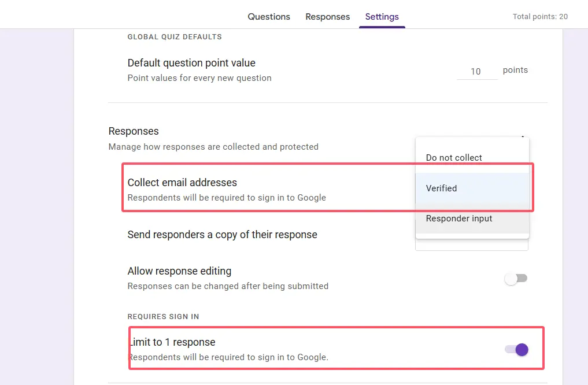Open the send-copy dropdown below the email menu

point(471,245)
